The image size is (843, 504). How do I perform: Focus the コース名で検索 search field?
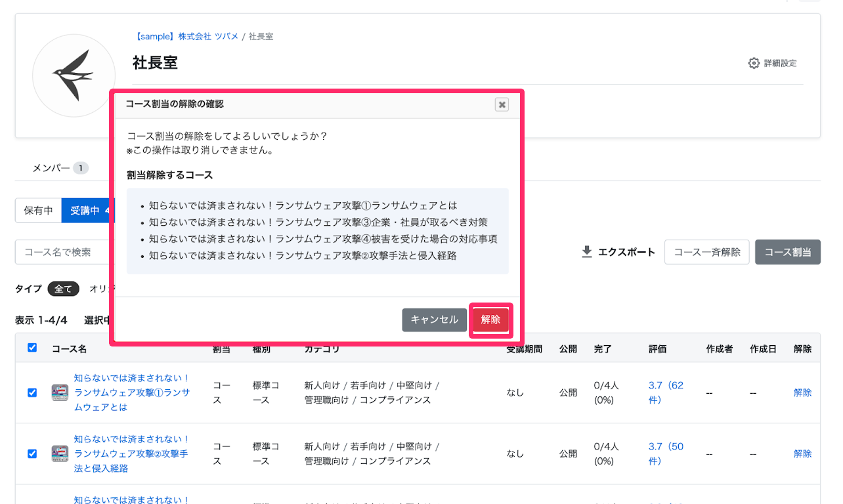click(x=64, y=252)
